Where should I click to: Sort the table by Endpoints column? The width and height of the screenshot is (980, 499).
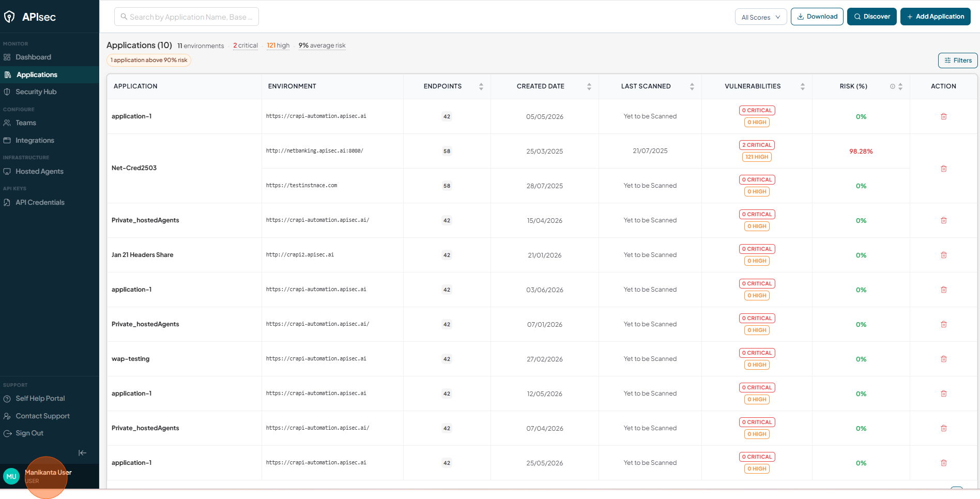(x=481, y=86)
